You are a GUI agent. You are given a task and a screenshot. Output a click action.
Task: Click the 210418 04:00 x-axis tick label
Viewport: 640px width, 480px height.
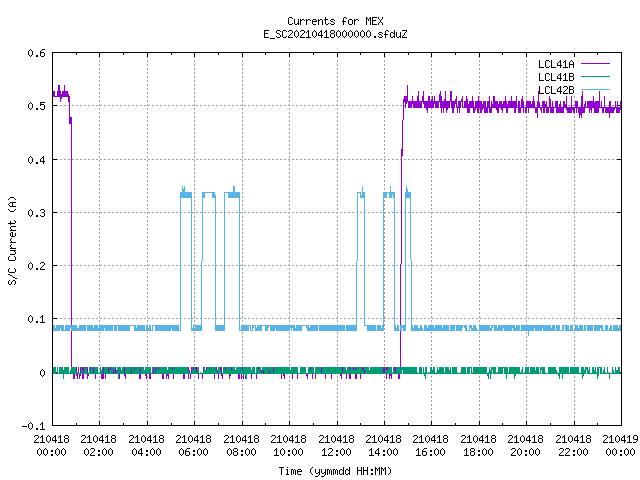click(146, 445)
